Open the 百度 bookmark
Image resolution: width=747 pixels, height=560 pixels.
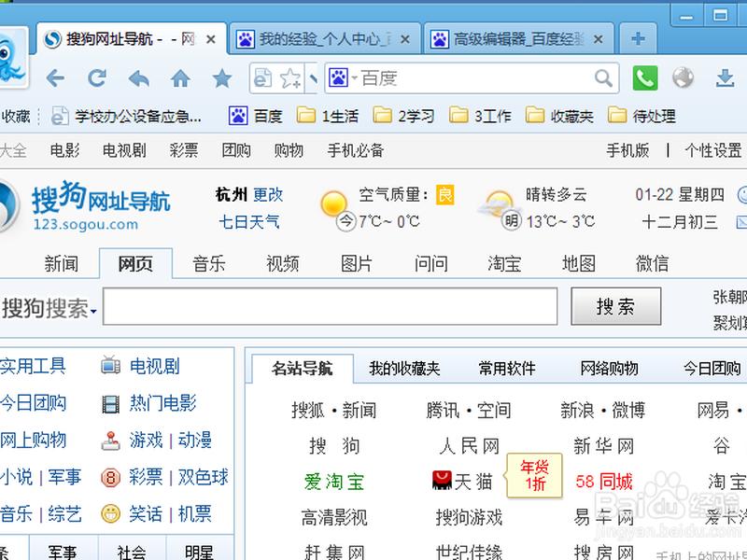255,116
